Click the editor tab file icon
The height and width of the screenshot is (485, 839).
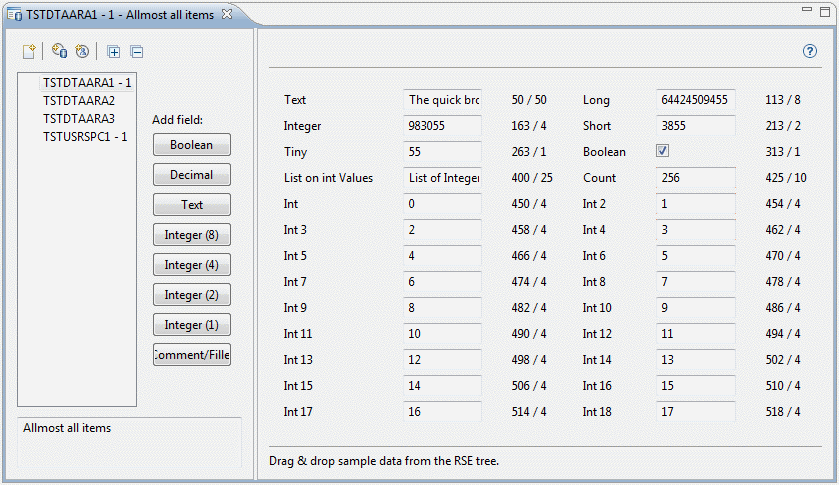(14, 14)
